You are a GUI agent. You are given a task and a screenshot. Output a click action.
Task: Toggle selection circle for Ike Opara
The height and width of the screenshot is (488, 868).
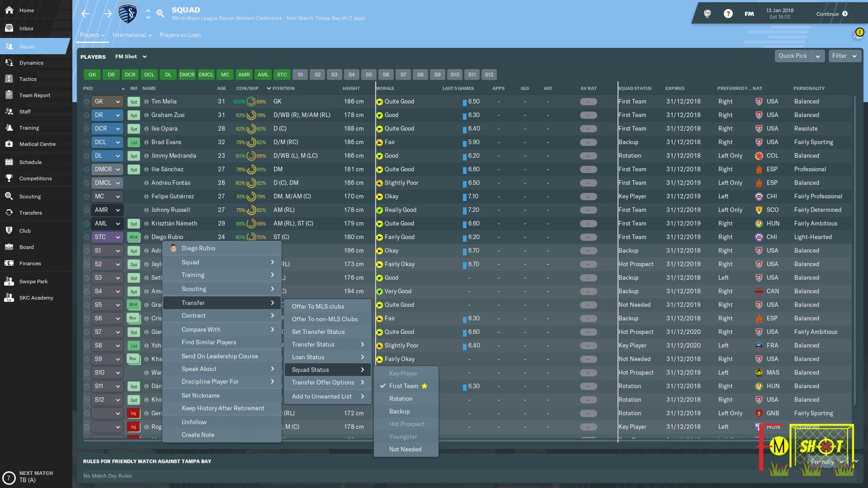pyautogui.click(x=86, y=129)
